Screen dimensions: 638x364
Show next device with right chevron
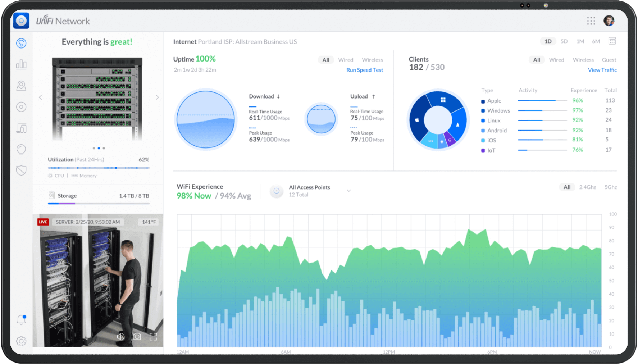(x=157, y=97)
